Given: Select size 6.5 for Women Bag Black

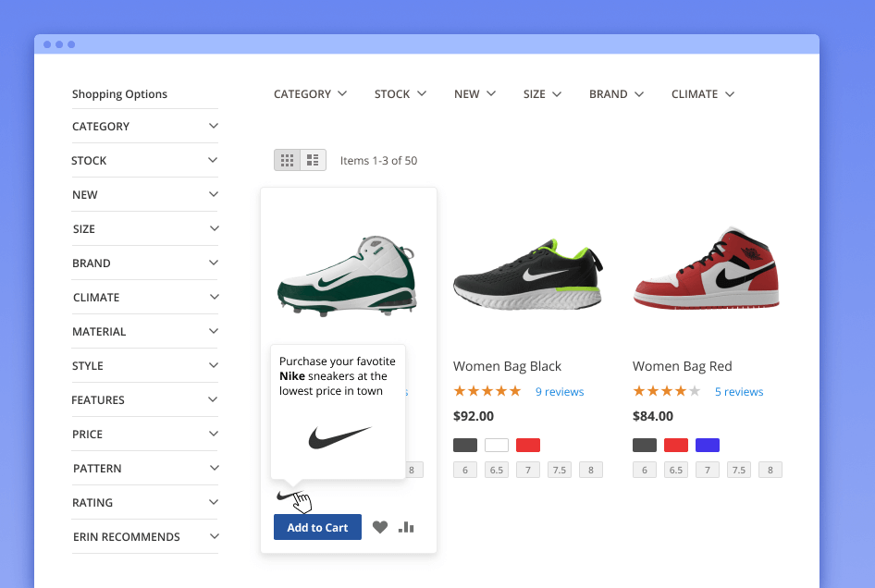Looking at the screenshot, I should click(x=496, y=470).
